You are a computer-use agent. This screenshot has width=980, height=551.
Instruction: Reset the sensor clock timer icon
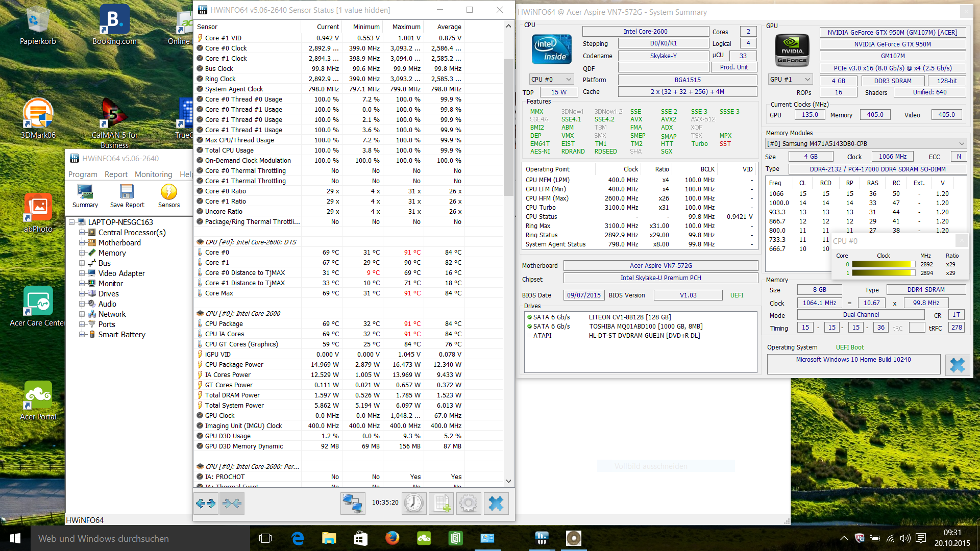(x=413, y=504)
